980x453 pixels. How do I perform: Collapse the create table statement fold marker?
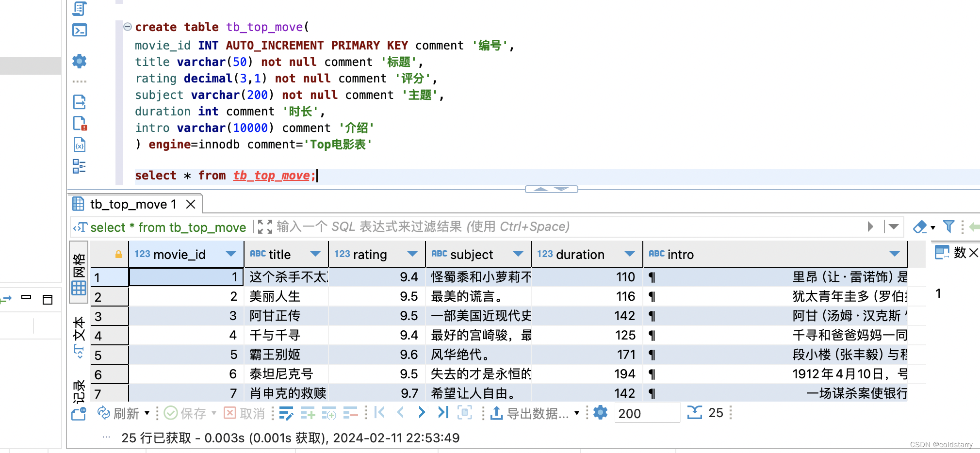point(128,27)
